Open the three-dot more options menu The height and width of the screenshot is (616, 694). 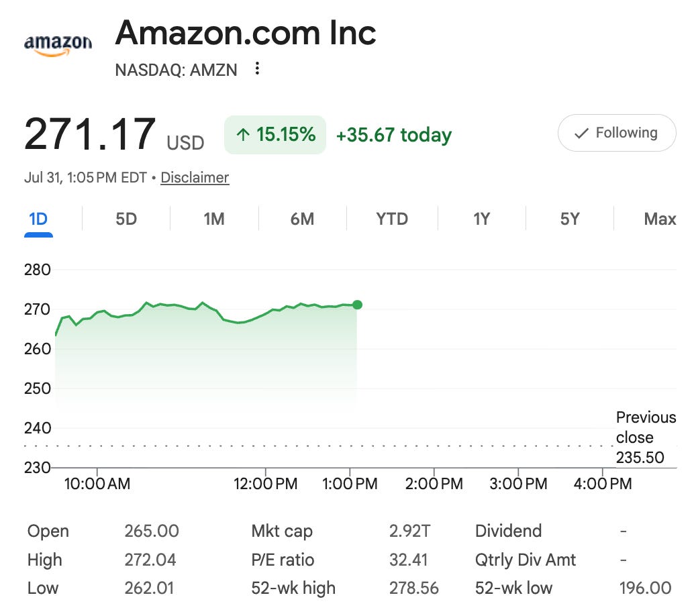point(256,68)
